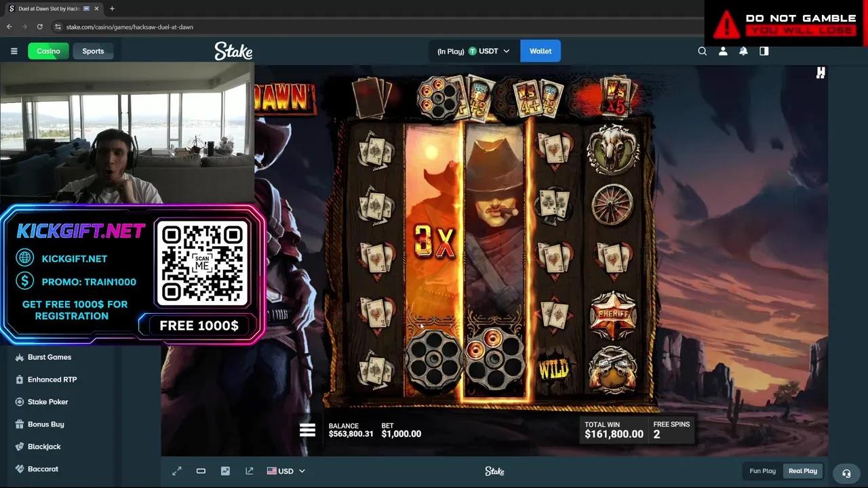Select the Duel at Dawn browser tab
The image size is (868, 488).
[x=53, y=9]
